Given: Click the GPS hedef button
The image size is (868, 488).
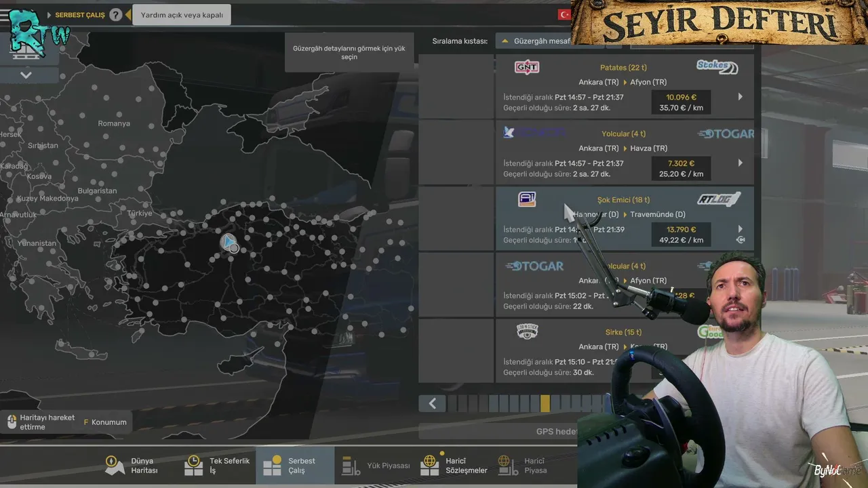Looking at the screenshot, I should tap(556, 431).
